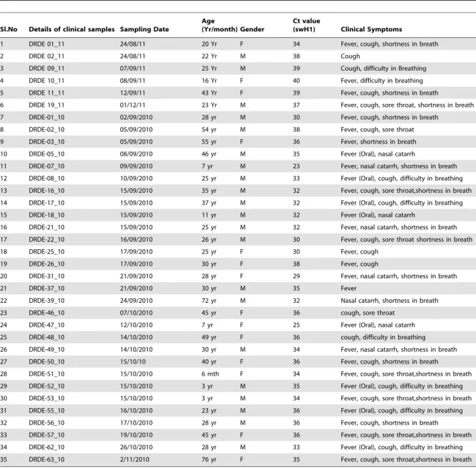Select sample cell 'DRDE-52_10'

tap(46, 386)
